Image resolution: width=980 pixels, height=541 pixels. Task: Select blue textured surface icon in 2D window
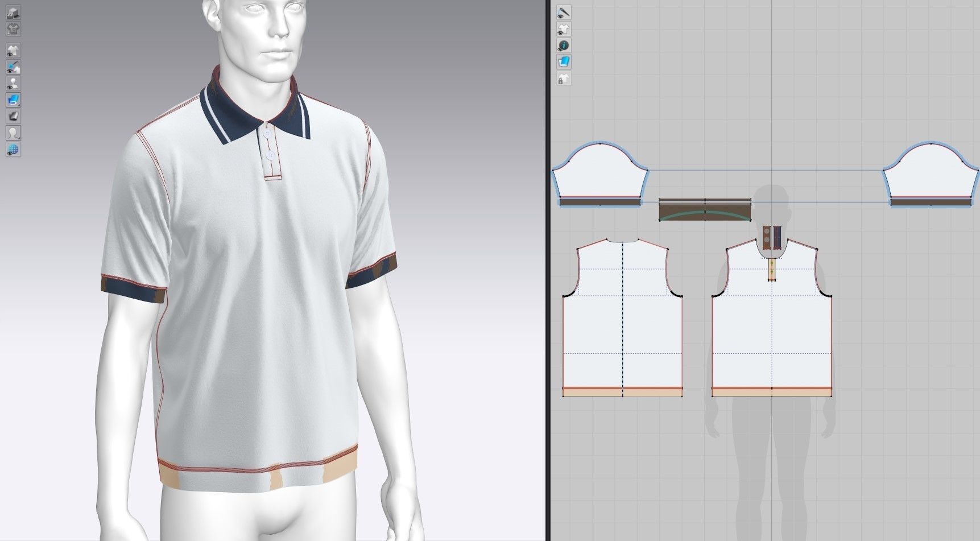point(564,62)
